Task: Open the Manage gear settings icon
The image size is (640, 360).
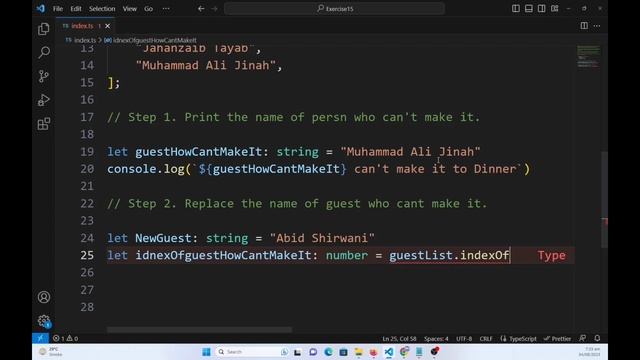Action: [x=44, y=321]
